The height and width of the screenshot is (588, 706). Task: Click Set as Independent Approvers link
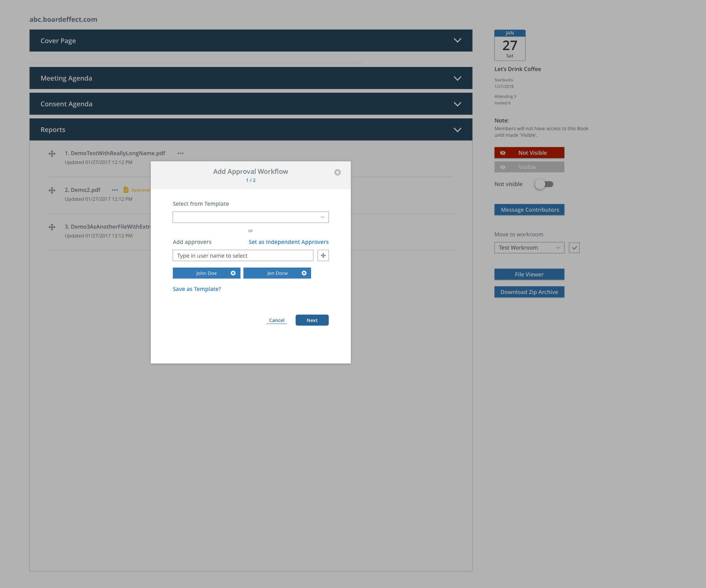point(288,242)
